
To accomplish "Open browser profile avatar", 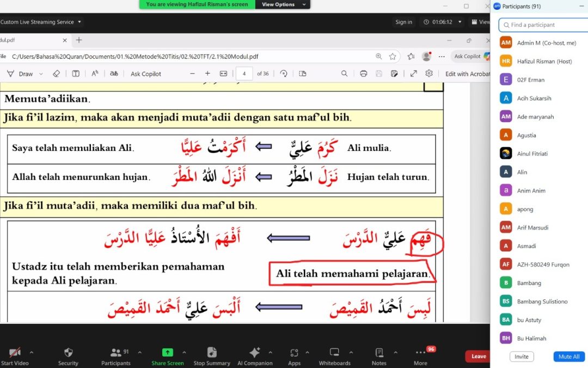I will click(x=426, y=56).
